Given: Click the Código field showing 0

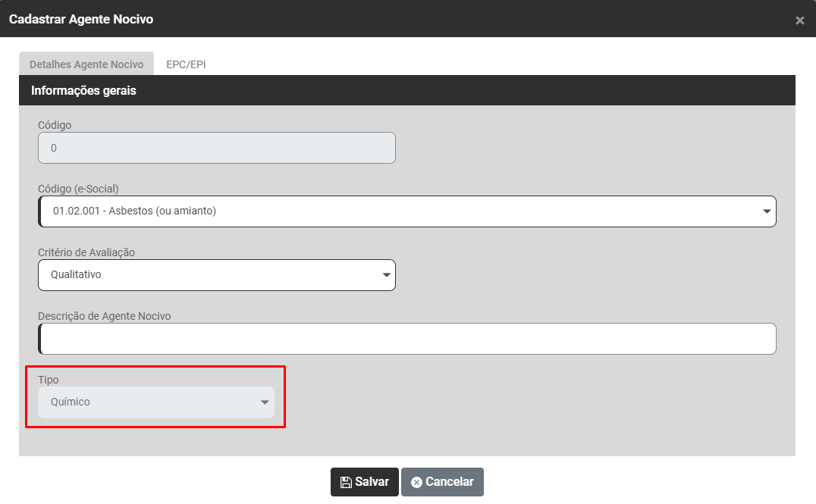Looking at the screenshot, I should pyautogui.click(x=217, y=148).
